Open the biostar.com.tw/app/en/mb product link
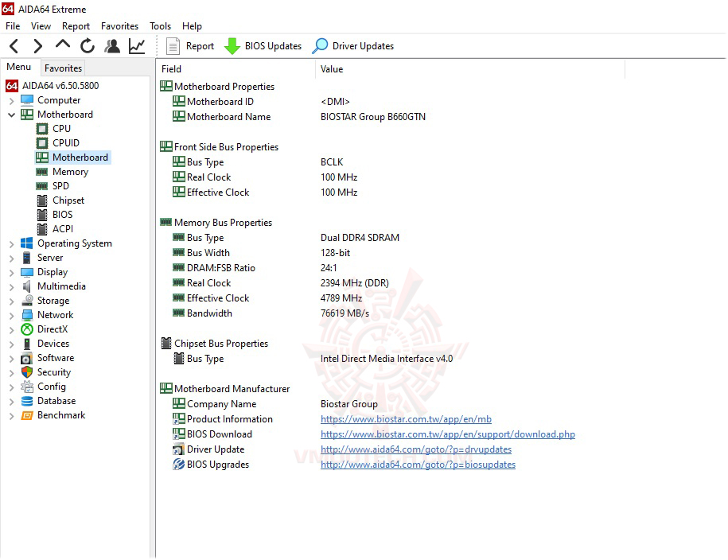 [406, 419]
